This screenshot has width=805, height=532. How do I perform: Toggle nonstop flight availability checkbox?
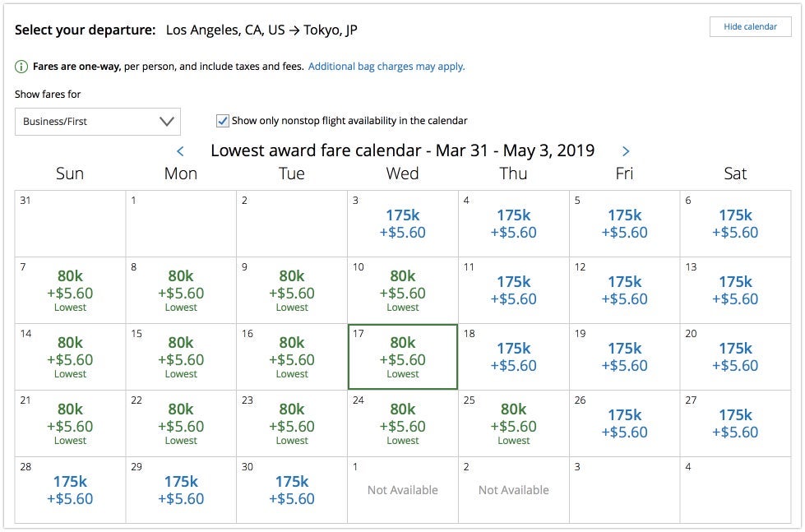222,121
